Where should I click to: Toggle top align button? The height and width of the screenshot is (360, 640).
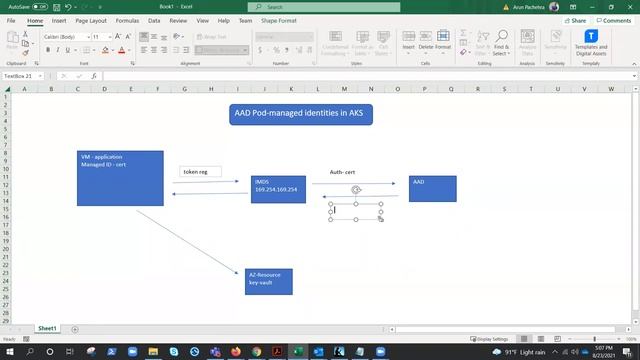click(144, 37)
